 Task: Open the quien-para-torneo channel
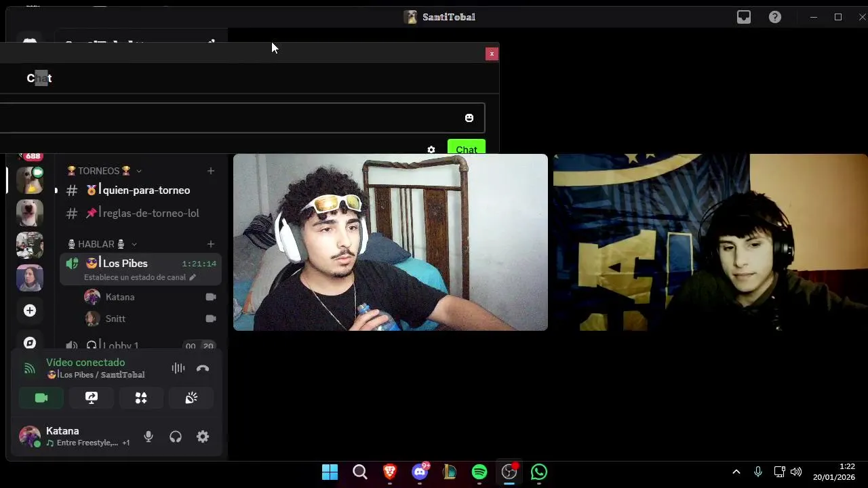140,190
